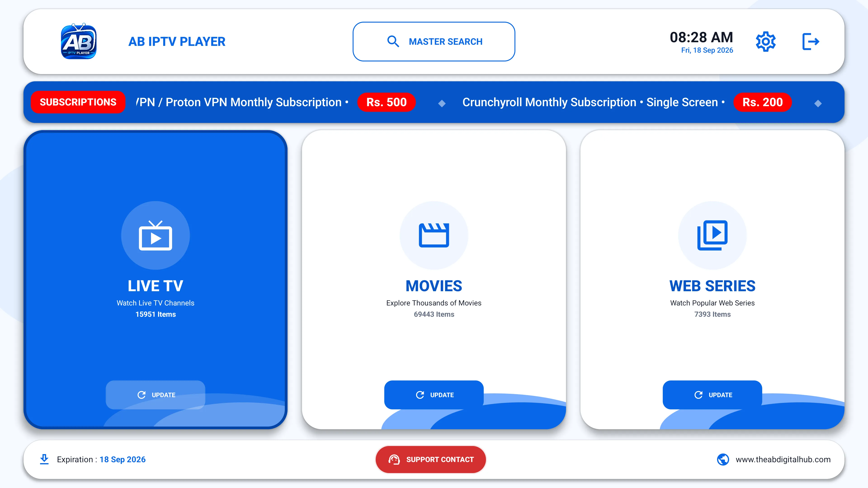Click 'Explore Thousands of Movies' subtitle
Image resolution: width=868 pixels, height=488 pixels.
[434, 303]
